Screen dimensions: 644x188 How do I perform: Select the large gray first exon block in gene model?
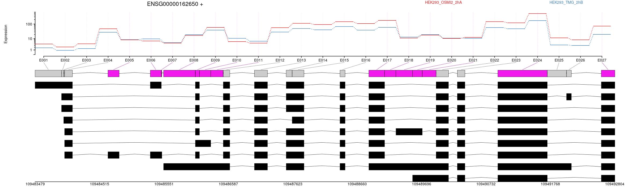point(48,74)
